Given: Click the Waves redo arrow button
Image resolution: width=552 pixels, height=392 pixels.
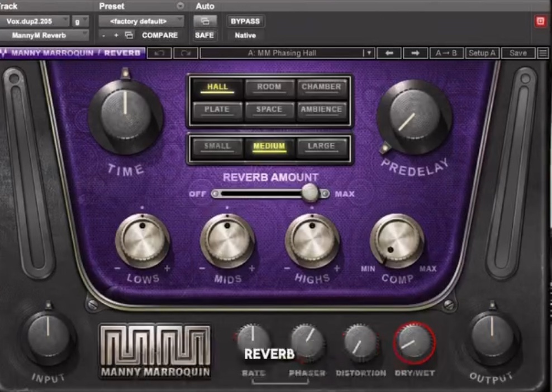Looking at the screenshot, I should [185, 53].
